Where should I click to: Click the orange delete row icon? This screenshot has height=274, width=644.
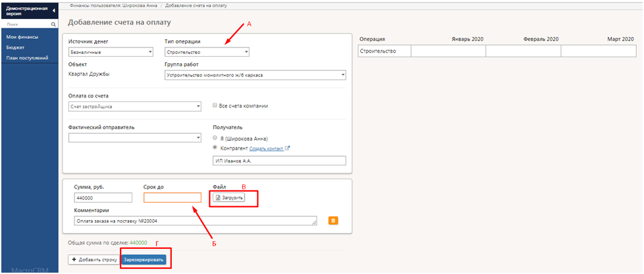point(333,221)
